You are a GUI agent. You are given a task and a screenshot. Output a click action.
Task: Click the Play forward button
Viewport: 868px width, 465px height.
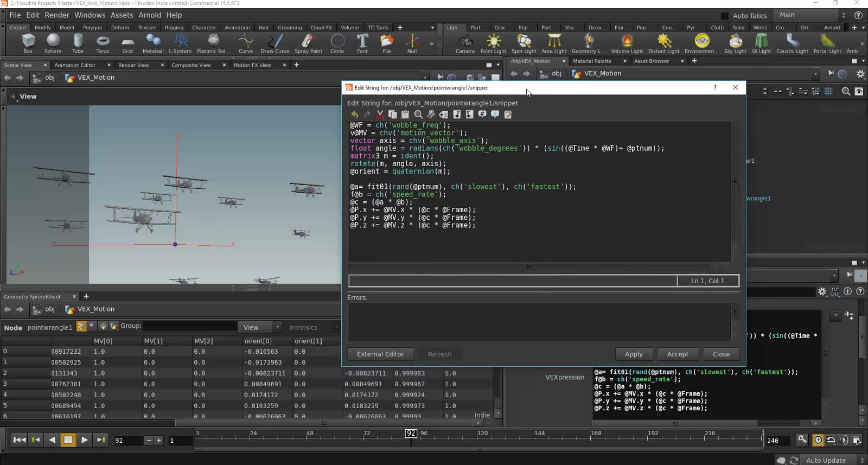84,440
